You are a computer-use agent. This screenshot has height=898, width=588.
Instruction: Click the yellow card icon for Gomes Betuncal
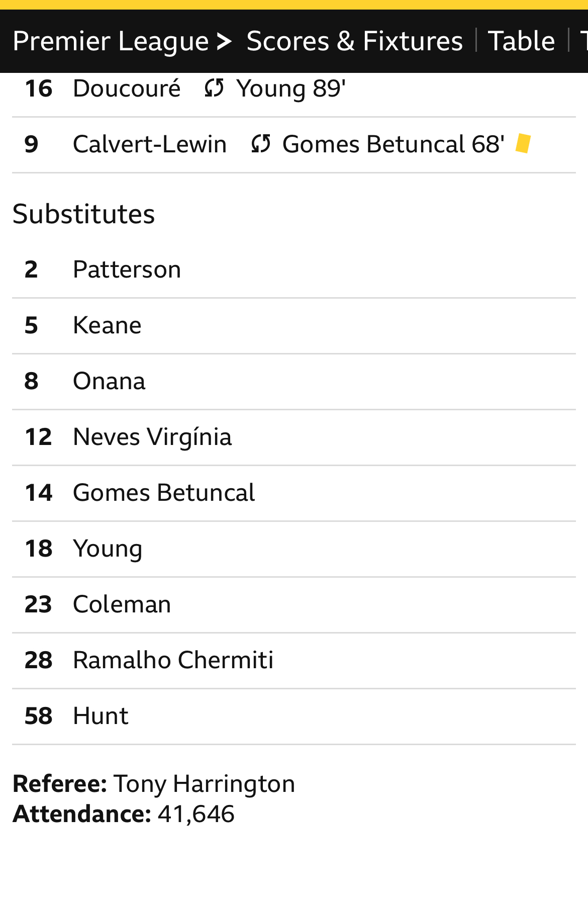[x=523, y=143]
